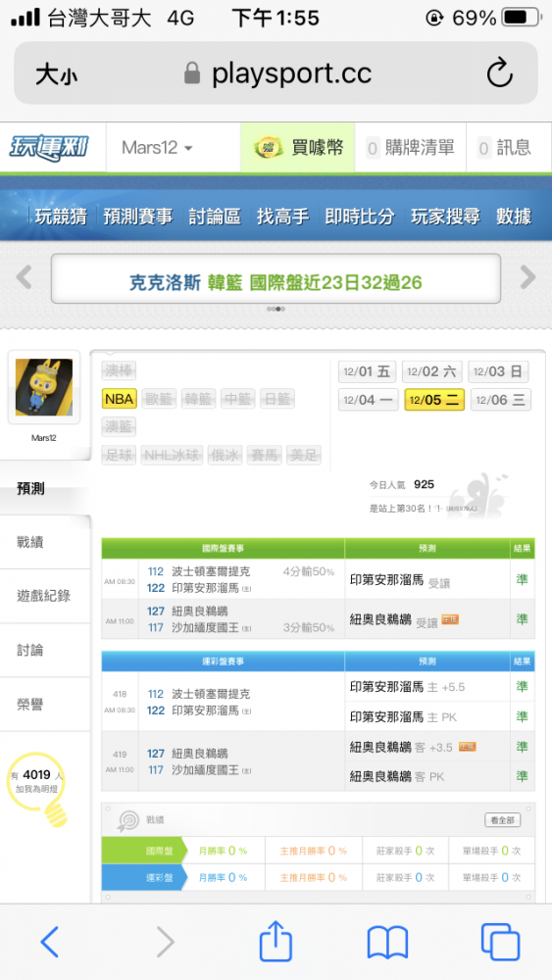Screen dimensions: 552x980
Task: Click the 玩運彩 site logo
Action: 49,148
